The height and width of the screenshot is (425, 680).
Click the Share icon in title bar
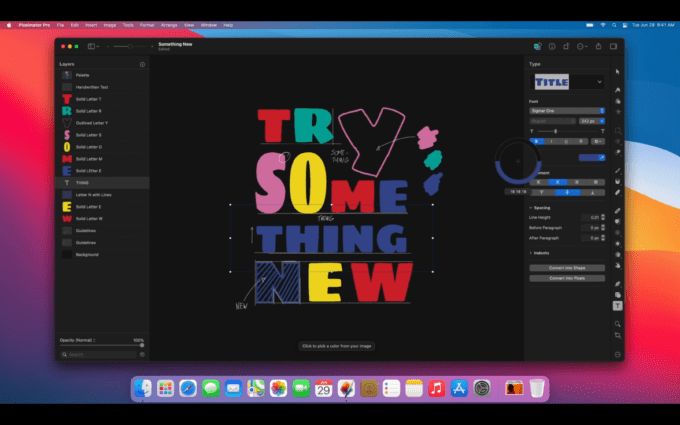coord(599,46)
